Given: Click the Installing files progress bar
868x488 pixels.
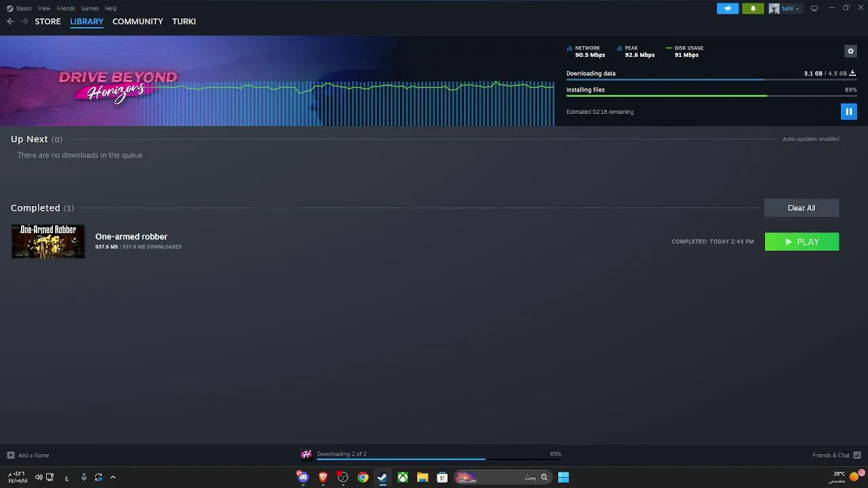Looking at the screenshot, I should pos(711,96).
